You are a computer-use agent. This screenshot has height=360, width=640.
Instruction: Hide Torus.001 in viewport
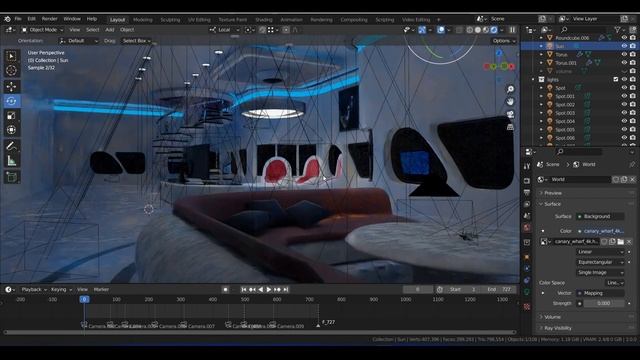[624, 63]
